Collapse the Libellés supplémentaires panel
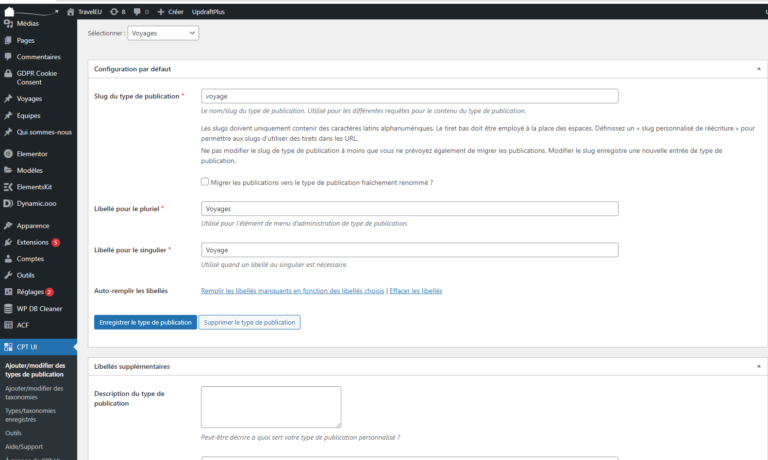768x460 pixels. pyautogui.click(x=758, y=366)
